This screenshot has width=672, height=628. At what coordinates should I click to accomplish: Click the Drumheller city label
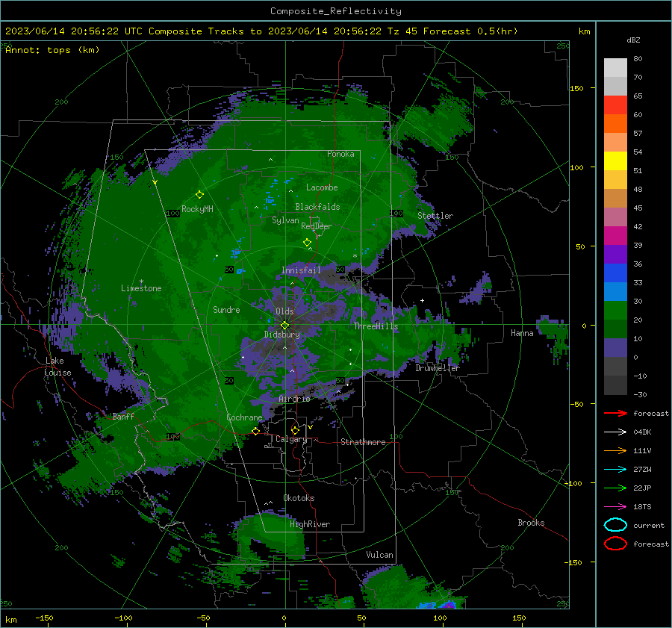point(438,368)
